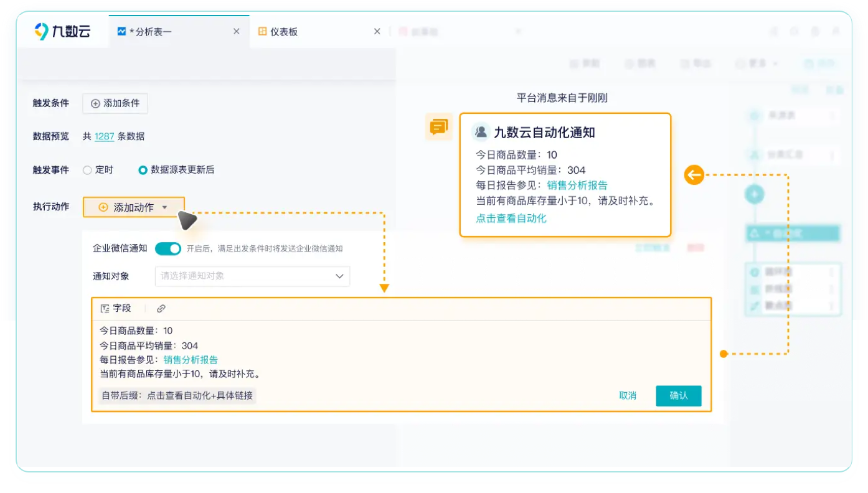Open the 1287 data rows link
This screenshot has width=868, height=493.
[104, 136]
